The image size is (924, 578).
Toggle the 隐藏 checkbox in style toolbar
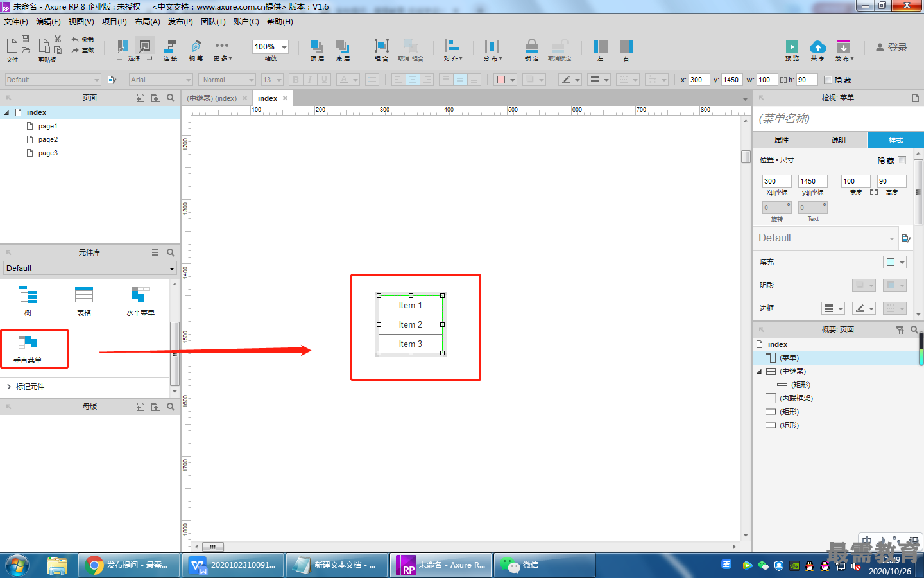pos(828,80)
